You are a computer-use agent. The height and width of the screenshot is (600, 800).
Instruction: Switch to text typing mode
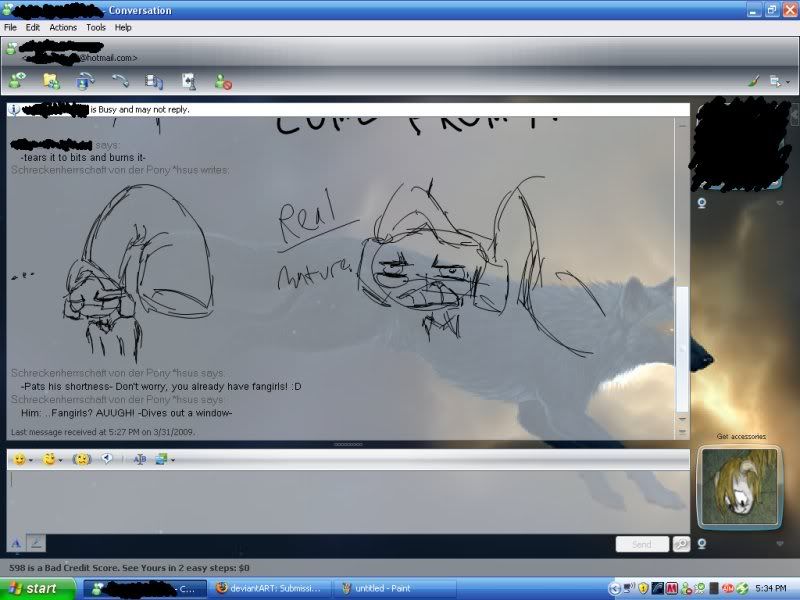[x=16, y=542]
